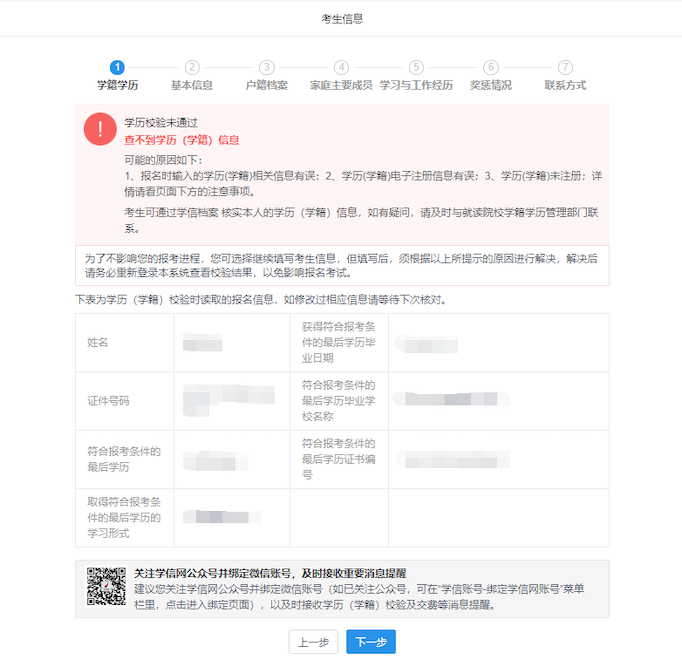This screenshot has height=660, width=682.
Task: Click the step 6 number circle
Action: 491,67
